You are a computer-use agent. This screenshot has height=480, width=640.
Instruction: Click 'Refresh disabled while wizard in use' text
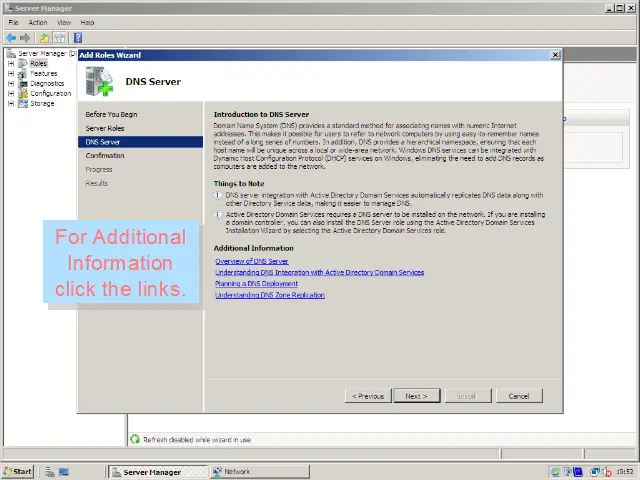[197, 440]
